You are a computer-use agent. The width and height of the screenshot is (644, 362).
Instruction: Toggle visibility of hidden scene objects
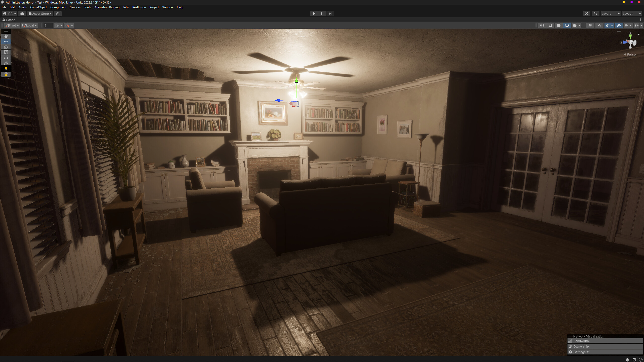619,25
